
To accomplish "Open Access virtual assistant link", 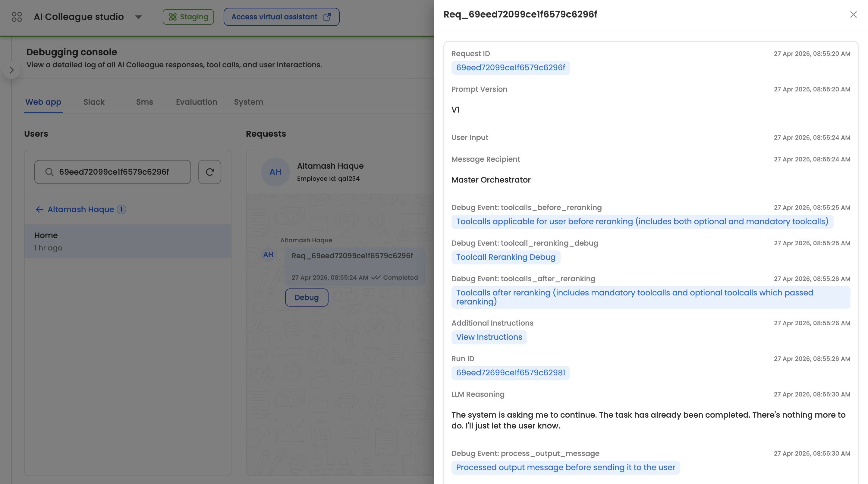I will pyautogui.click(x=281, y=17).
